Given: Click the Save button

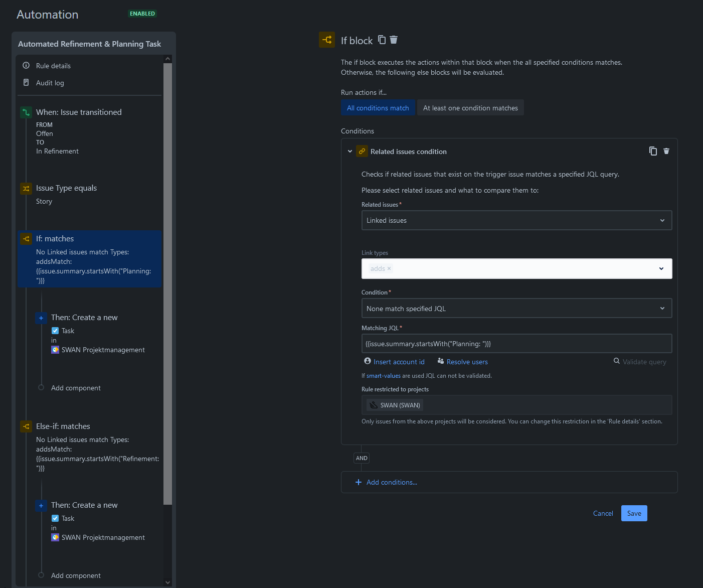Looking at the screenshot, I should pyautogui.click(x=634, y=513).
